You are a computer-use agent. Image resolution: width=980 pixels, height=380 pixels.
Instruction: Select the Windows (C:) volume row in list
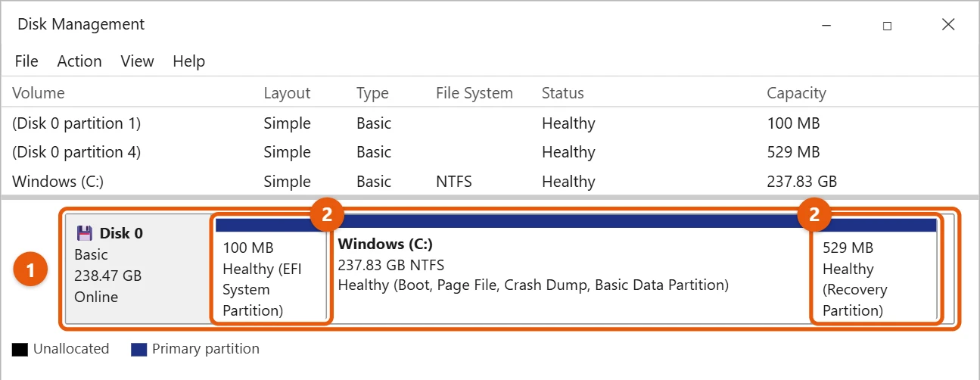tap(490, 182)
